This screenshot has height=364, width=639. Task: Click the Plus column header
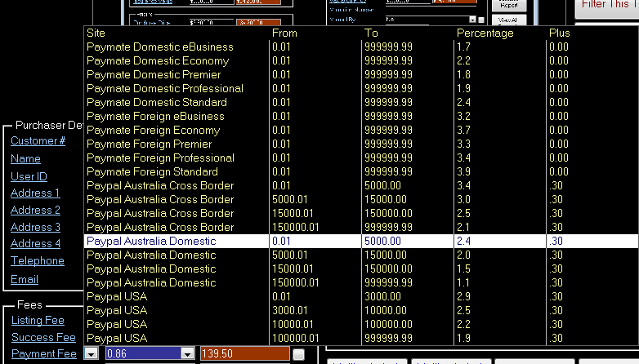560,33
